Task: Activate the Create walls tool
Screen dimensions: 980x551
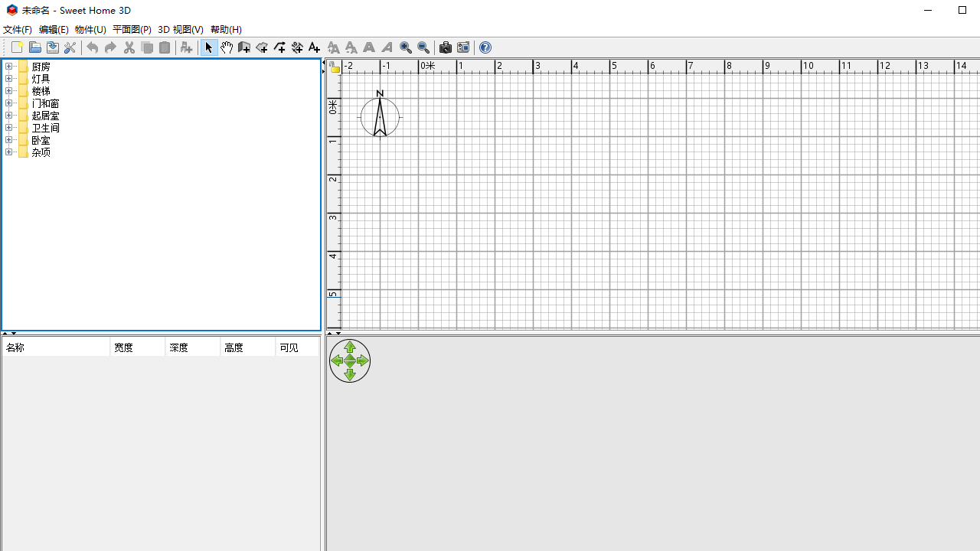Action: pyautogui.click(x=244, y=47)
